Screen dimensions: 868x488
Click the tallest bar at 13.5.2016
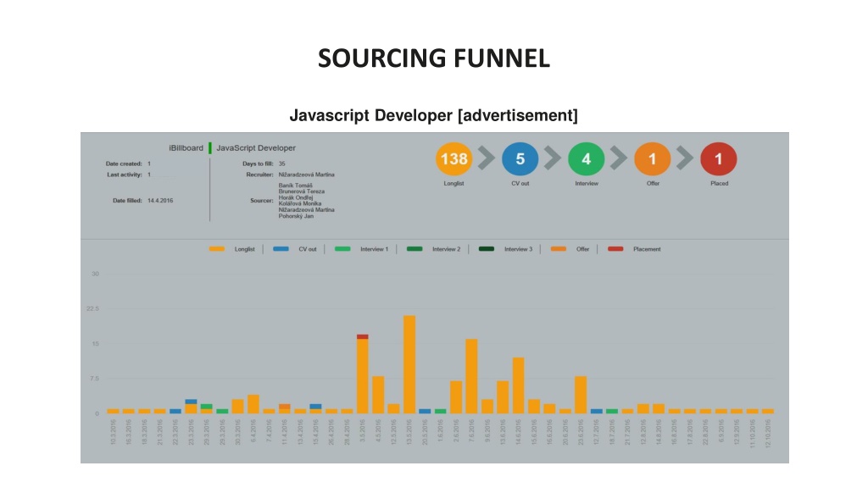tap(409, 364)
